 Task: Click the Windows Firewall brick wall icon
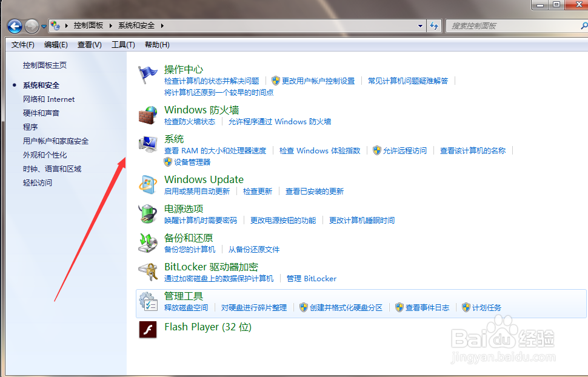coord(148,115)
